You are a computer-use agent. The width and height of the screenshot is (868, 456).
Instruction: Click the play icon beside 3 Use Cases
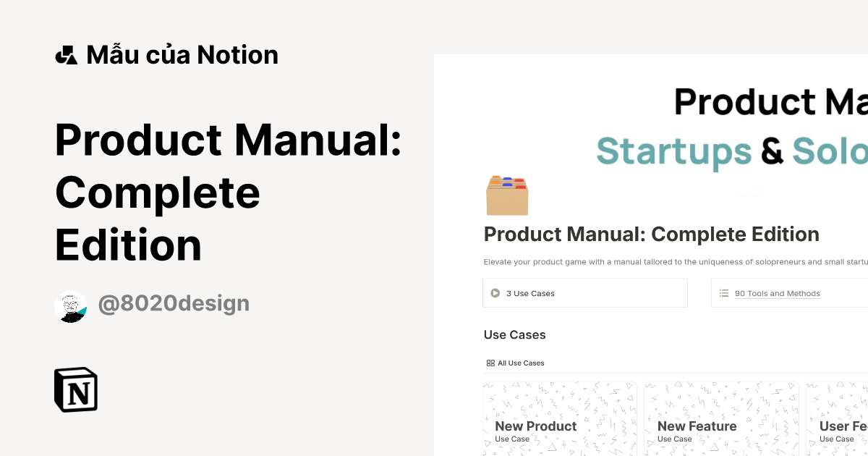point(495,292)
